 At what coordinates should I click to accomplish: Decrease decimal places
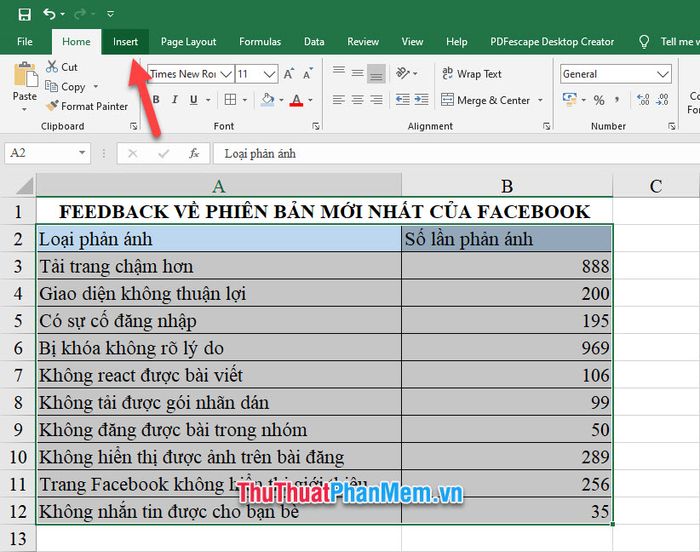[x=662, y=100]
